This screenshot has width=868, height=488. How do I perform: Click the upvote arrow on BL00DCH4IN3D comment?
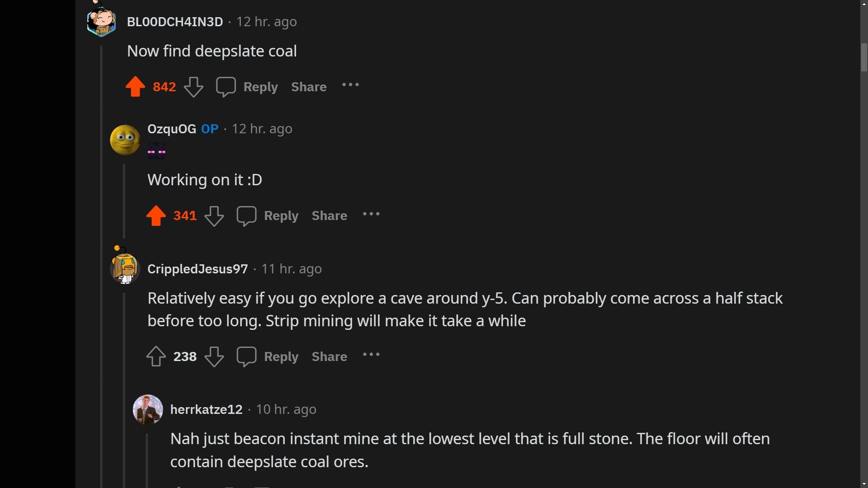coord(135,86)
